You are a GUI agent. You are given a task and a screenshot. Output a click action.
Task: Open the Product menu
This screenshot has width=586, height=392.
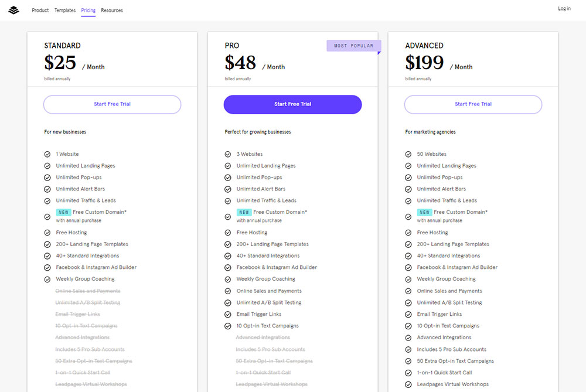click(x=40, y=10)
